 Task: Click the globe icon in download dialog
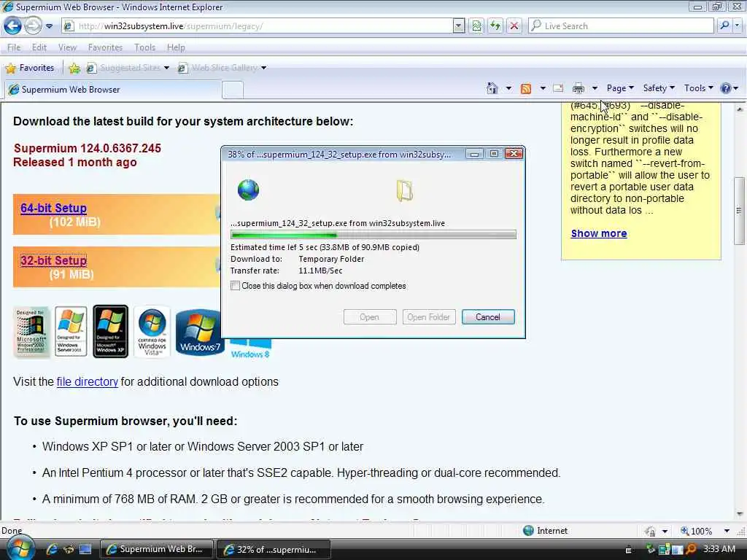pyautogui.click(x=248, y=190)
